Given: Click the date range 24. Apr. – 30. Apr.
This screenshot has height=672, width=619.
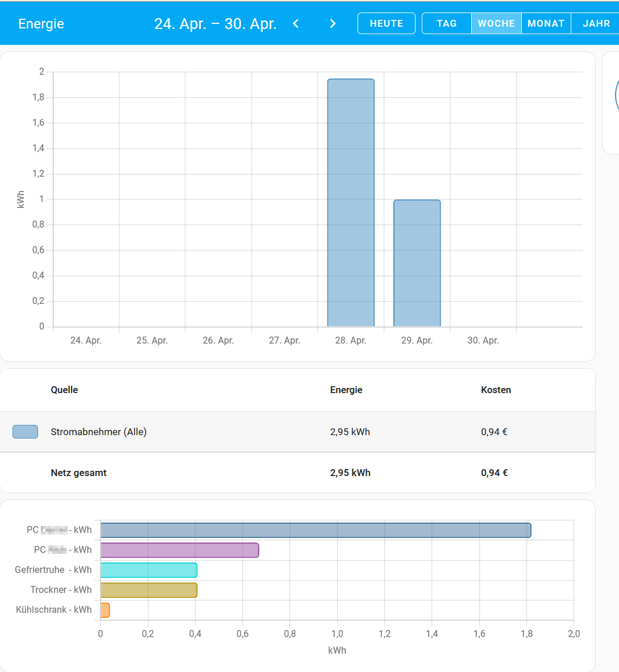Looking at the screenshot, I should point(215,23).
